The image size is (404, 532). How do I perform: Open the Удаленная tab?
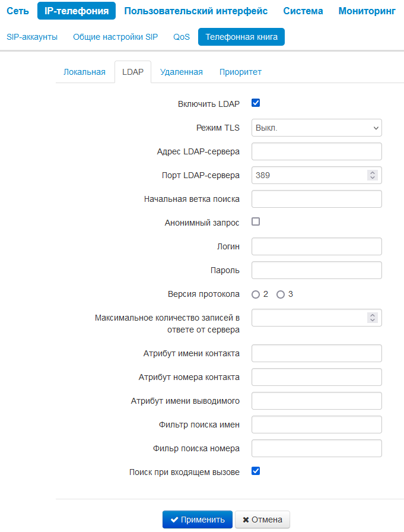182,72
